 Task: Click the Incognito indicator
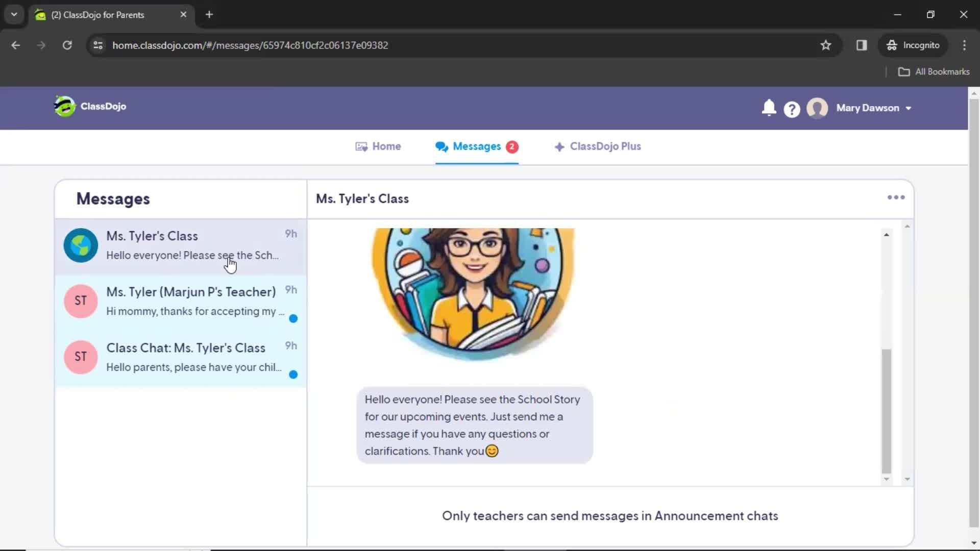913,45
